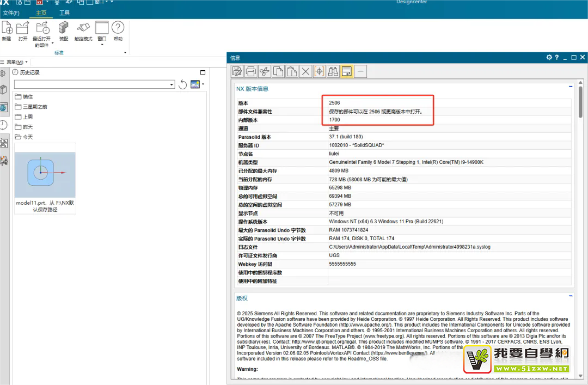Click the model11.prt thumbnail
The height and width of the screenshot is (385, 588).
45,174
